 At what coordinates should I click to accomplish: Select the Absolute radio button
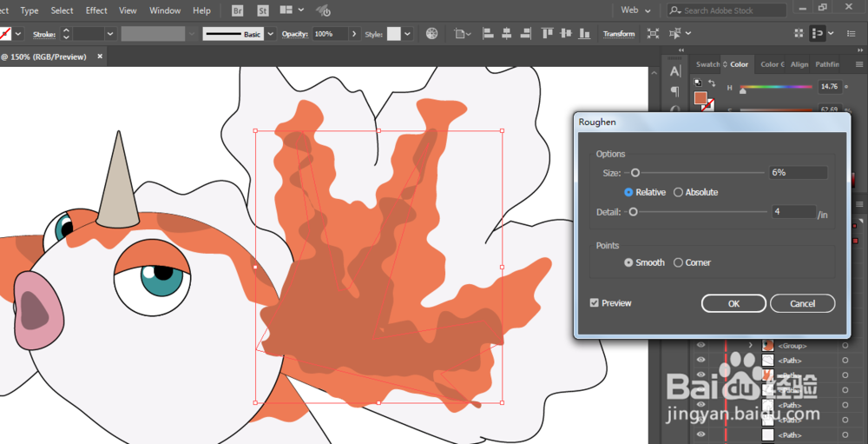(x=678, y=192)
